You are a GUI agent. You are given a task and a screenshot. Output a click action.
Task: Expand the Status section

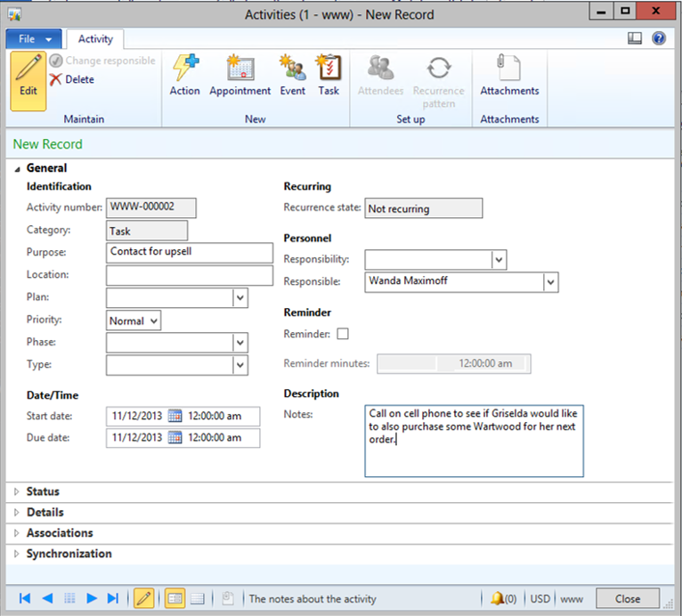(x=43, y=491)
